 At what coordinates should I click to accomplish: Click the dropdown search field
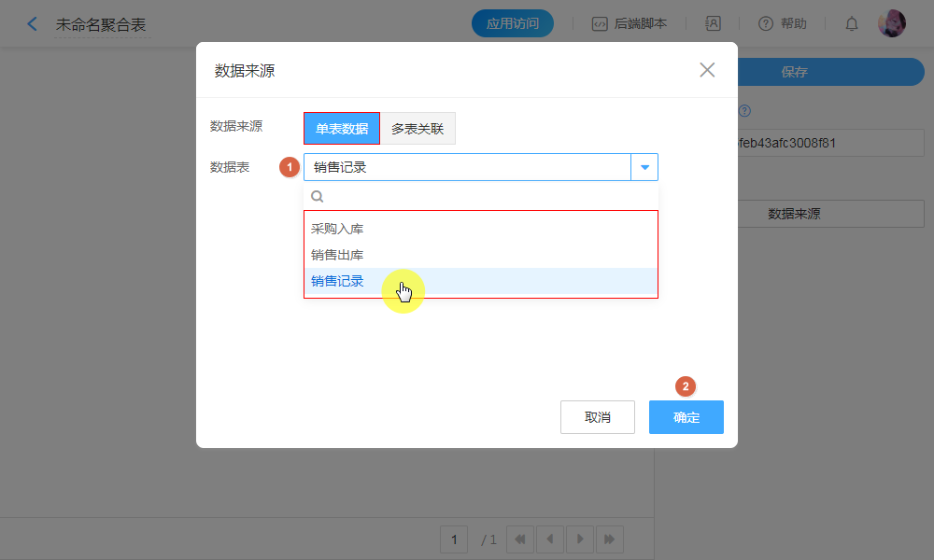click(x=486, y=196)
